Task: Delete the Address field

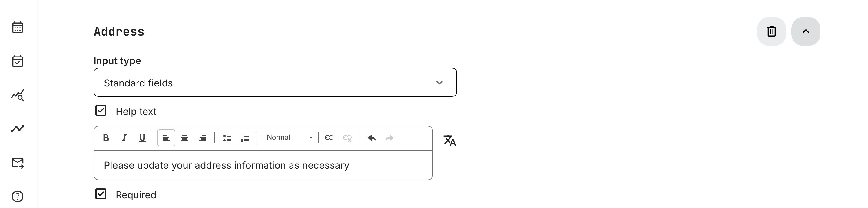Action: [x=772, y=32]
